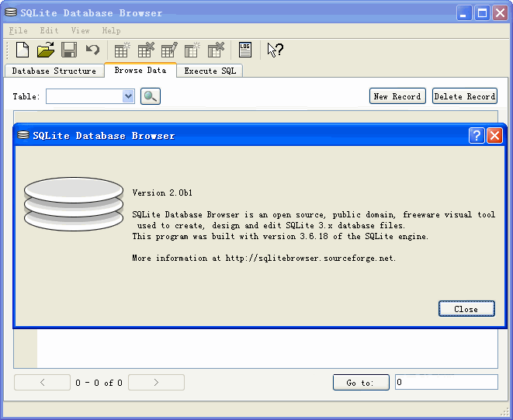This screenshot has width=513, height=420.
Task: Switch to the Execute SQL tab
Action: (x=210, y=71)
